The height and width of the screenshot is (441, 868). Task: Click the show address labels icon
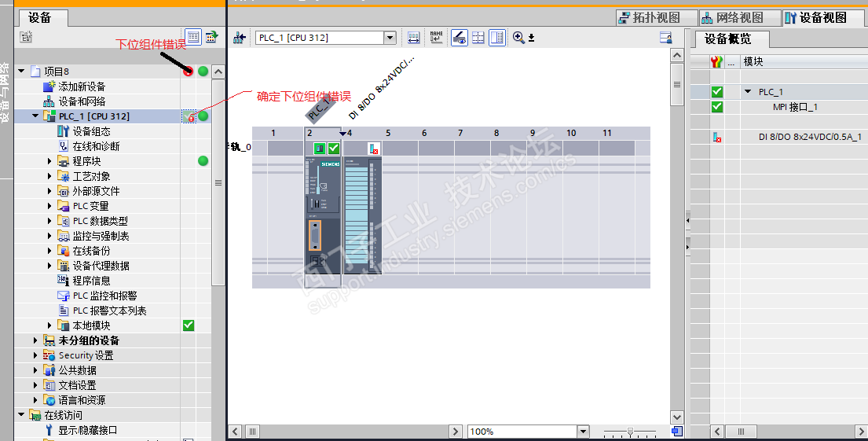click(x=413, y=38)
